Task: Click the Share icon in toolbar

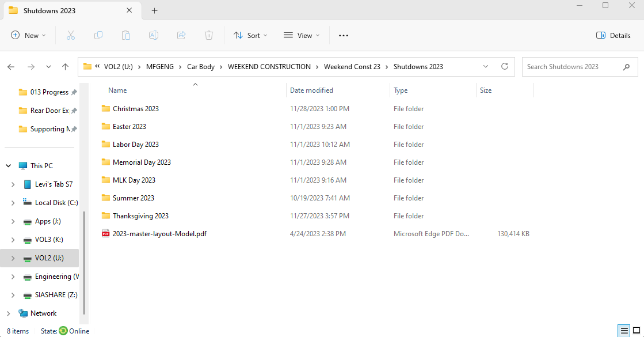Action: (181, 36)
